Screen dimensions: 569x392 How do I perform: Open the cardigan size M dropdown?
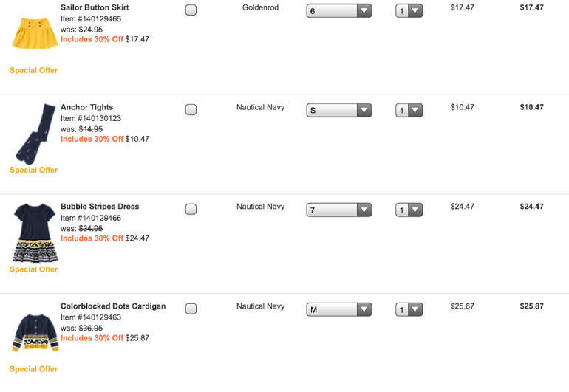click(x=338, y=310)
